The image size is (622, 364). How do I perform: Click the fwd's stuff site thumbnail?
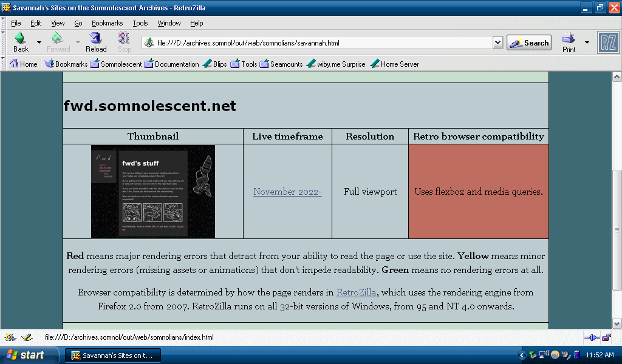153,191
